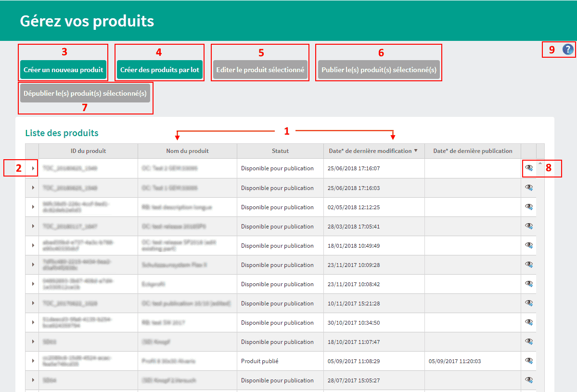This screenshot has width=577, height=392.
Task: Click preview eye icon for 25/06/2018 17:16:03 row
Action: click(529, 188)
